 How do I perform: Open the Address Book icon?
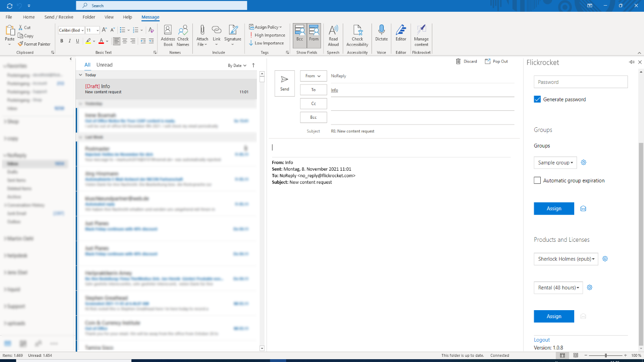coord(168,31)
